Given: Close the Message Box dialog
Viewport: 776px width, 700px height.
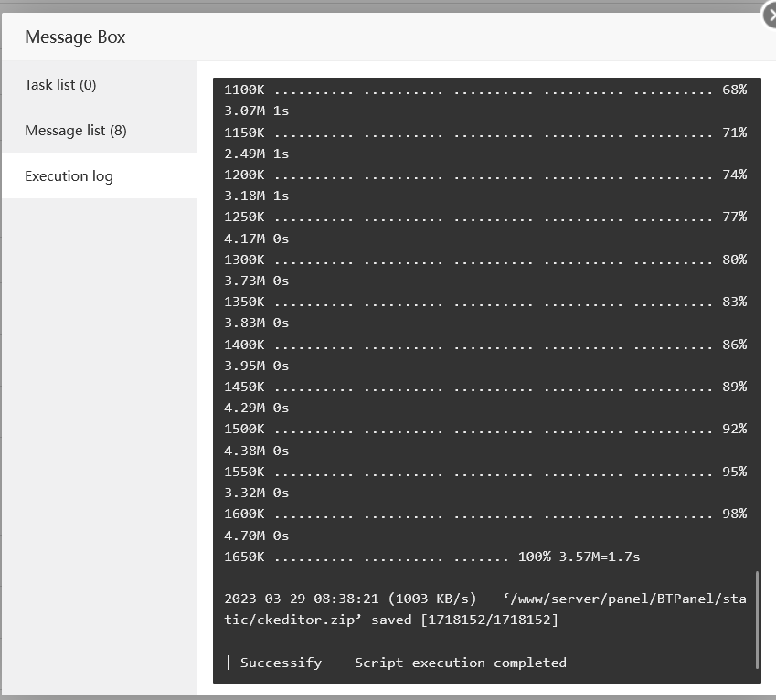Looking at the screenshot, I should 771,13.
